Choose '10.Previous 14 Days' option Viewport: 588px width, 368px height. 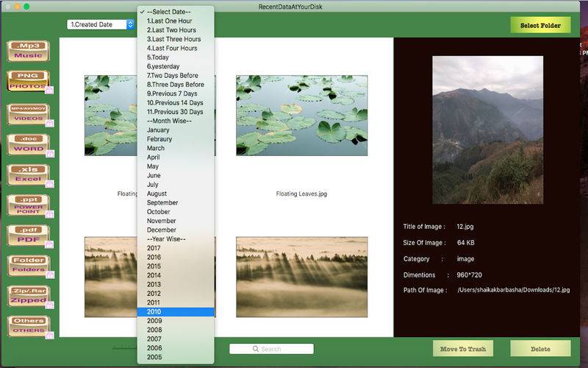(x=176, y=103)
